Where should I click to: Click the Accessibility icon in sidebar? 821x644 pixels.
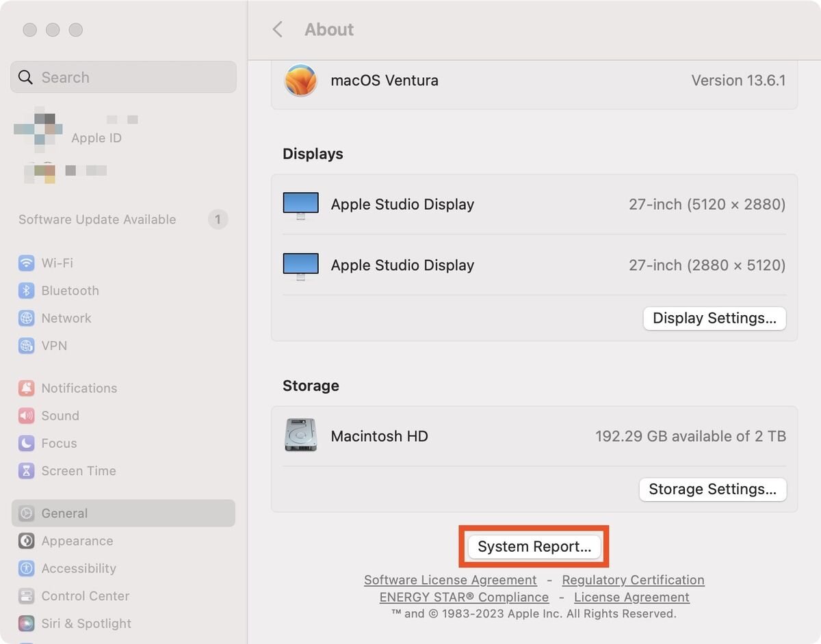pyautogui.click(x=26, y=568)
